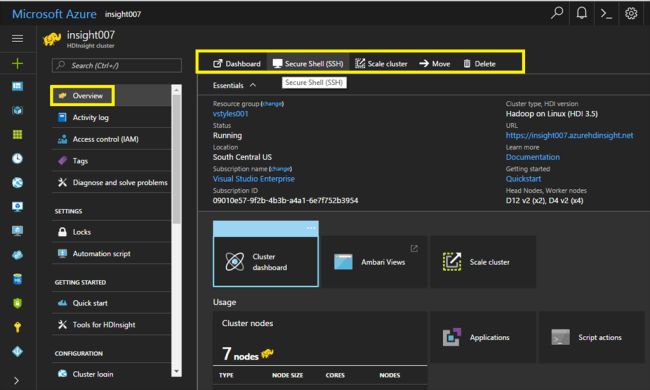
Task: Expand the sidebar with bottom chevron
Action: pos(16,380)
